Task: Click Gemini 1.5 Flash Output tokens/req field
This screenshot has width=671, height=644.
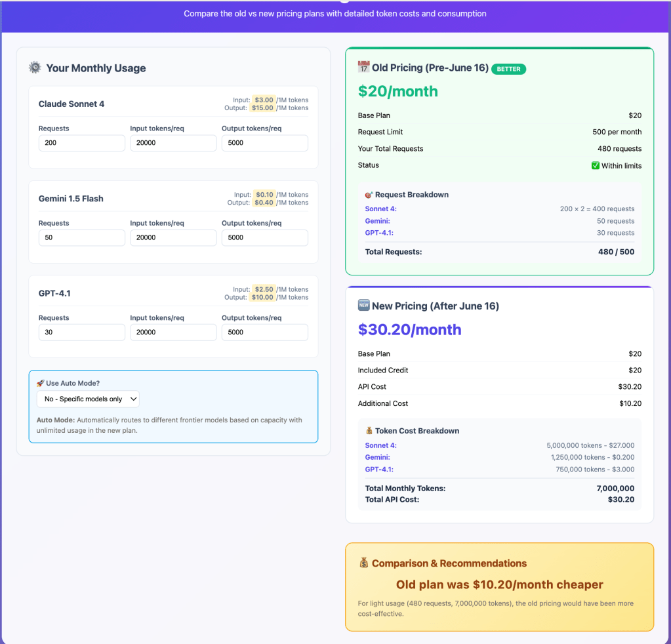Action: coord(264,237)
